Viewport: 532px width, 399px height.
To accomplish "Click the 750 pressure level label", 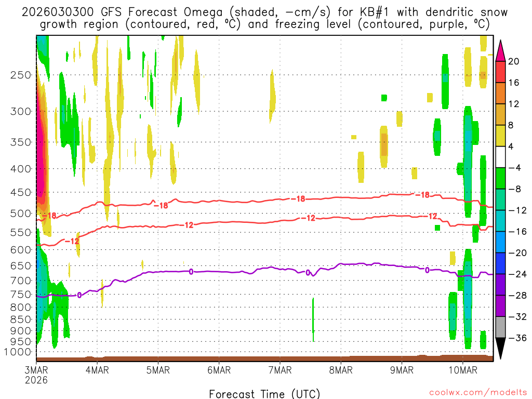I will click(21, 295).
